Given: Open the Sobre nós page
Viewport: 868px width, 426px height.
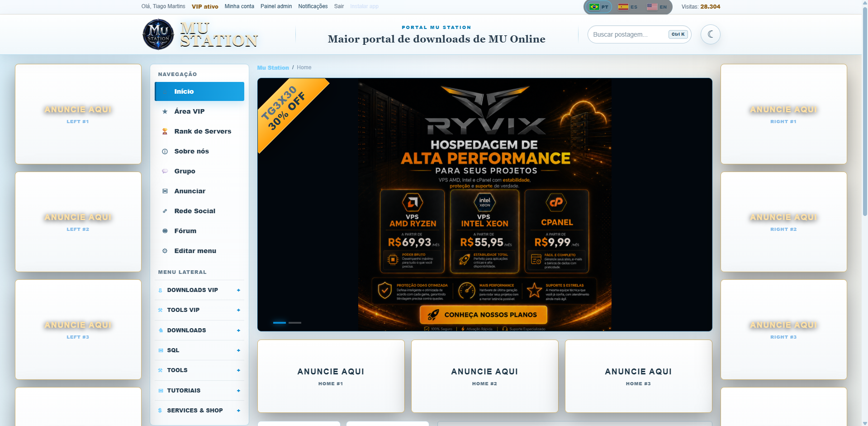Looking at the screenshot, I should coord(199,151).
